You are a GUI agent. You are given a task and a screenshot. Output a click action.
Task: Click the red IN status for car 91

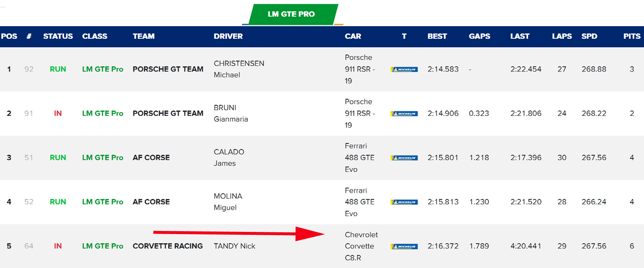click(58, 114)
